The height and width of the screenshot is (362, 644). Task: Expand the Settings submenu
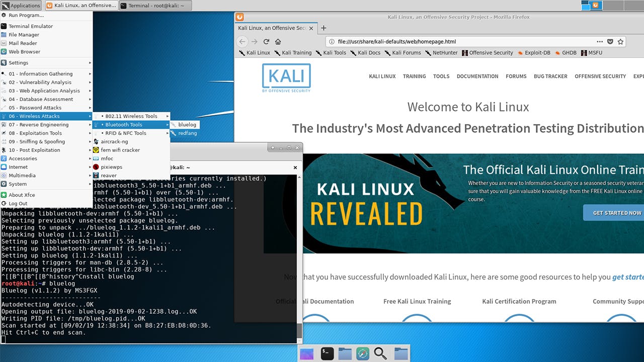(46, 63)
